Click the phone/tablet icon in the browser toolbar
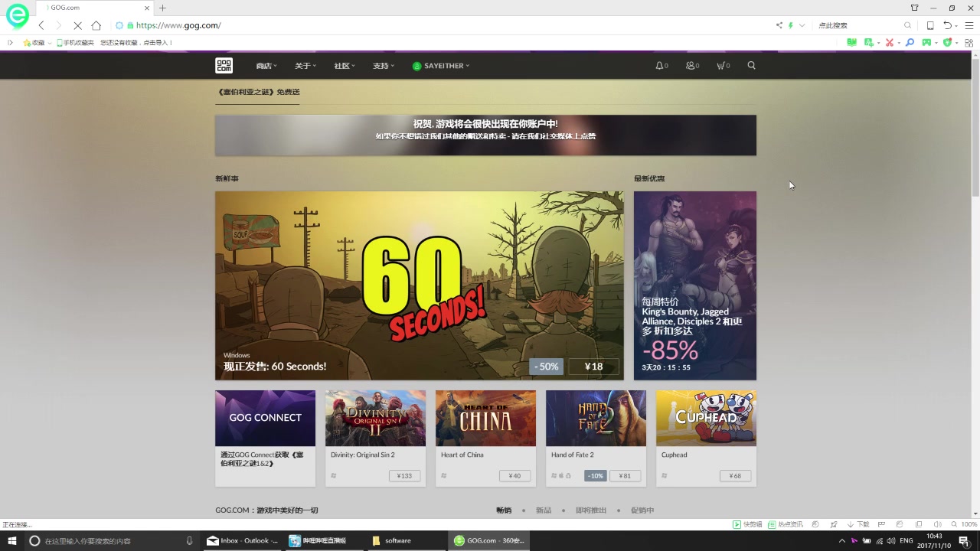 coord(930,25)
